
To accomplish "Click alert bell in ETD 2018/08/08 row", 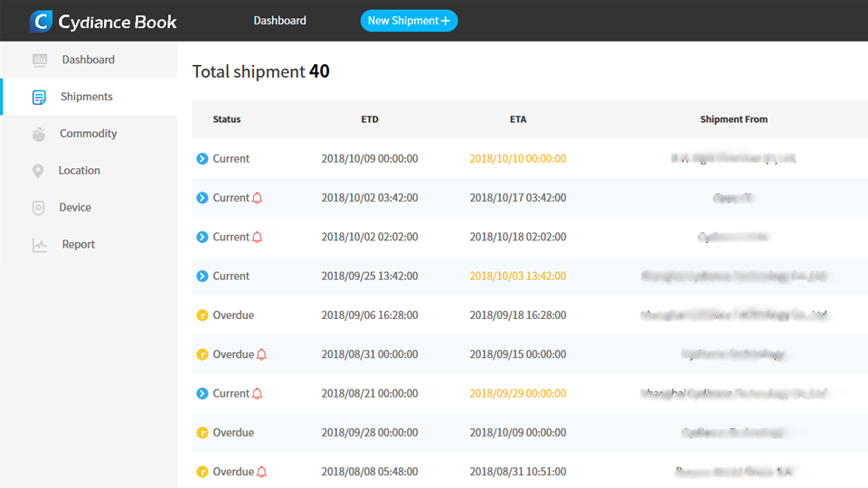I will [x=262, y=472].
